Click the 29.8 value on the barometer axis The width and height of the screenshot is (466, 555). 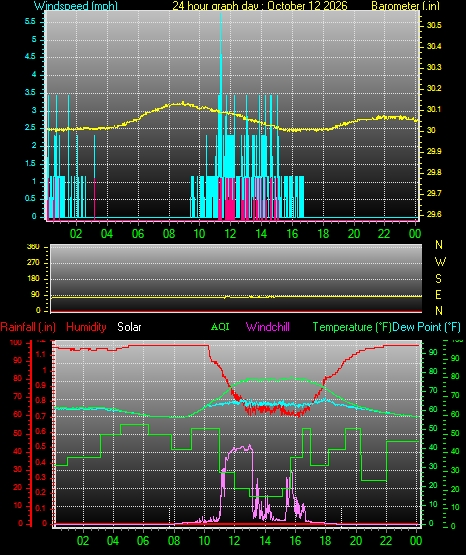pyautogui.click(x=434, y=172)
